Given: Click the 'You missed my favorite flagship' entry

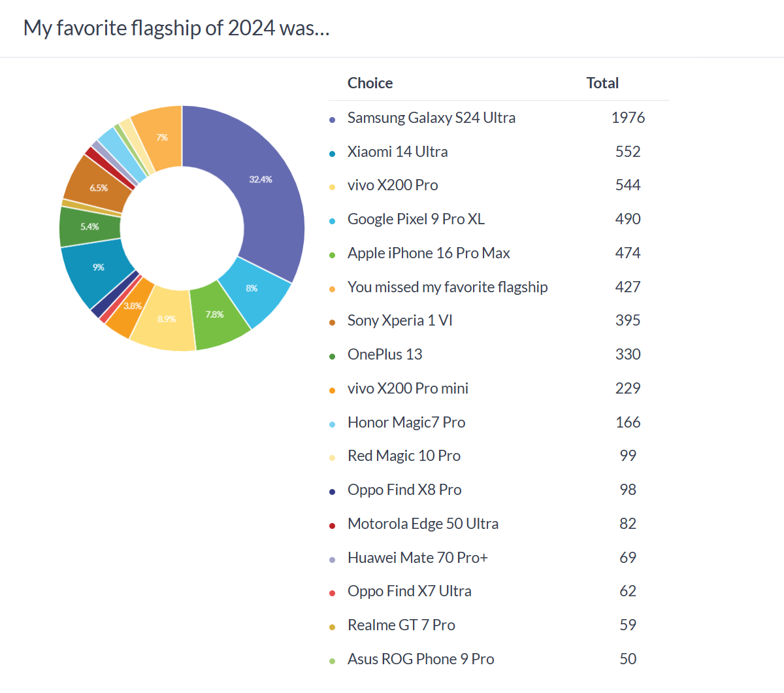Looking at the screenshot, I should 447,287.
